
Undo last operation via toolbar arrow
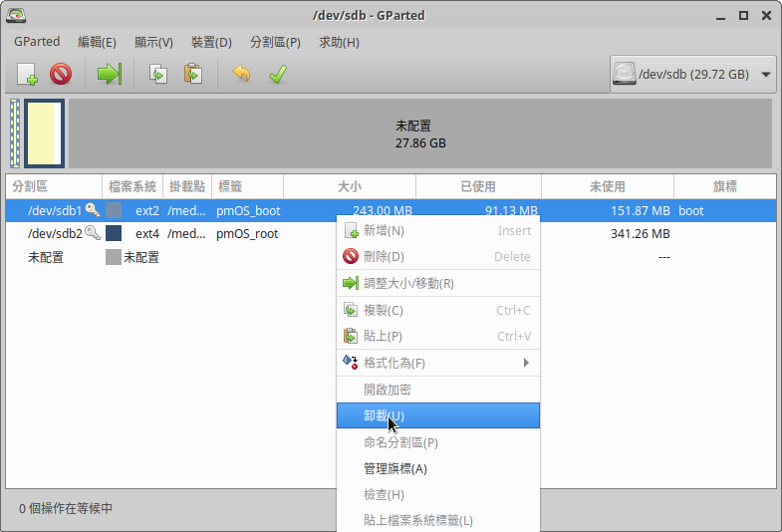click(x=241, y=74)
